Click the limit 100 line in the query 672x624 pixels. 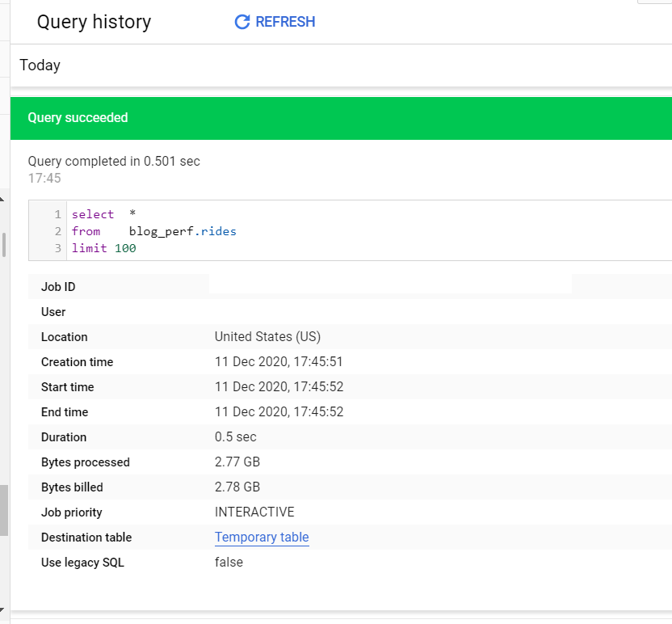point(103,248)
